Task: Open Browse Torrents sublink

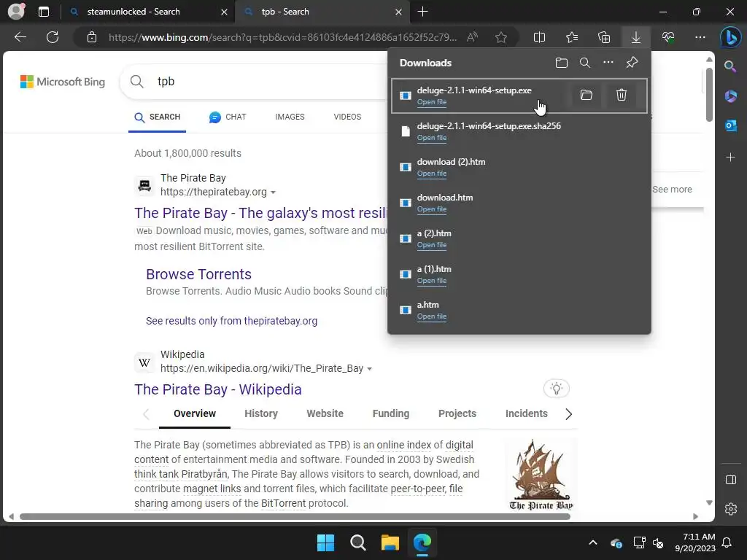Action: [x=198, y=274]
